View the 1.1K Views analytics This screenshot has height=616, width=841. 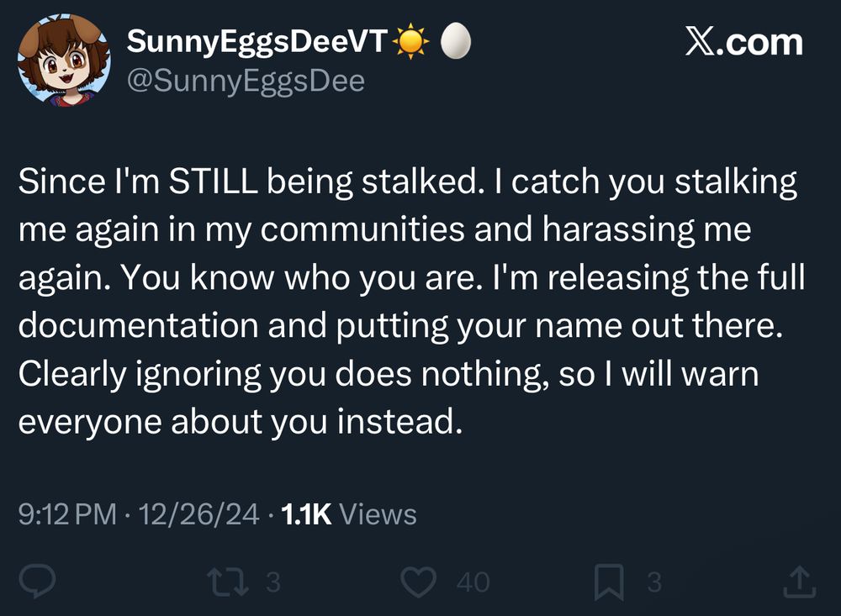(350, 513)
